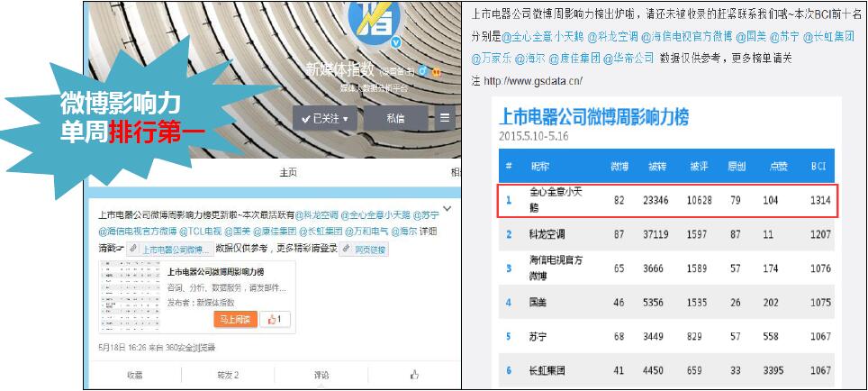This screenshot has width=868, height=391.
Task: Click 收藏 under the post
Action: click(x=134, y=375)
